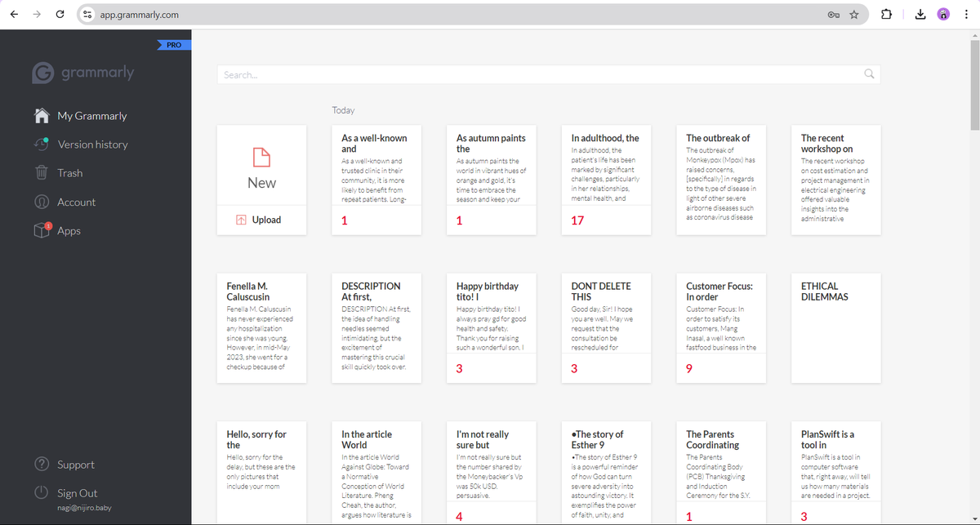This screenshot has width=980, height=525.
Task: Create a New document
Action: [261, 165]
